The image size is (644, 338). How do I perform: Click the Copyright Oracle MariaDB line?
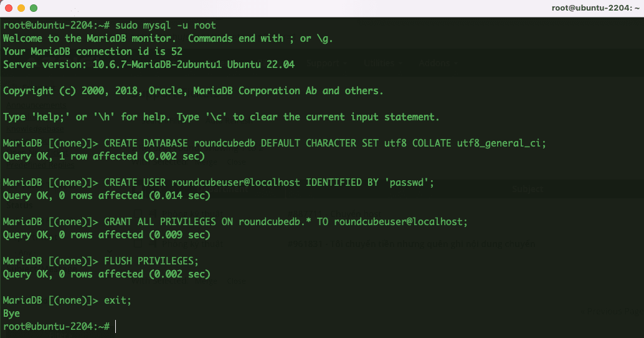point(193,91)
